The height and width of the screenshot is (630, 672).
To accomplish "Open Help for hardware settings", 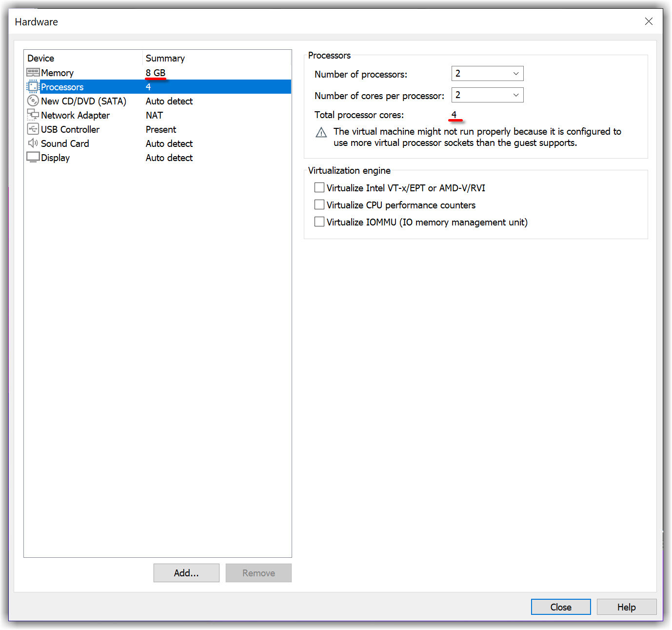I will pyautogui.click(x=627, y=607).
